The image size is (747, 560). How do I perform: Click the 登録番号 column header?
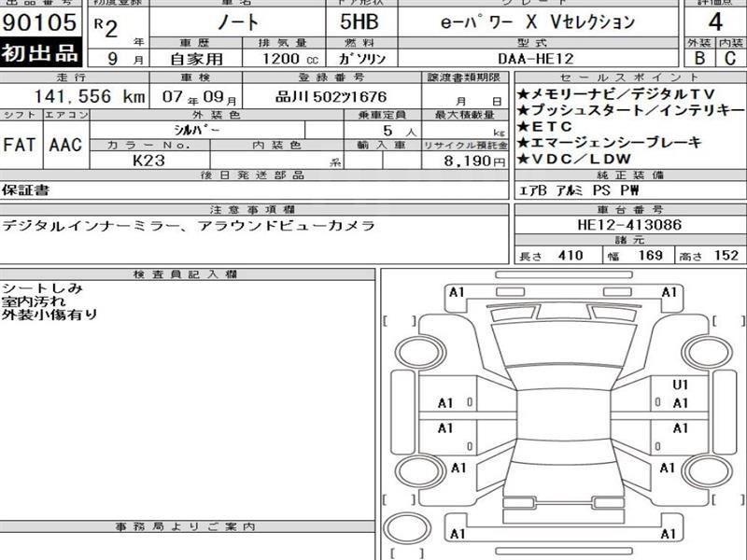point(331,77)
